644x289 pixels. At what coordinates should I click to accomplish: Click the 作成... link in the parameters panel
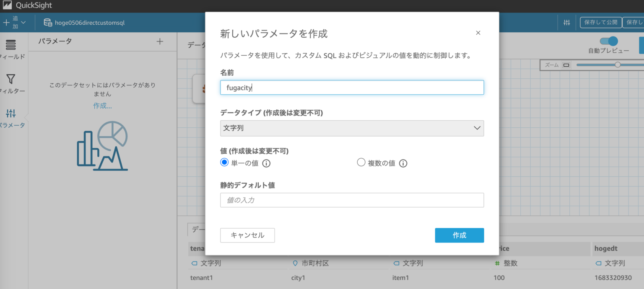[102, 106]
